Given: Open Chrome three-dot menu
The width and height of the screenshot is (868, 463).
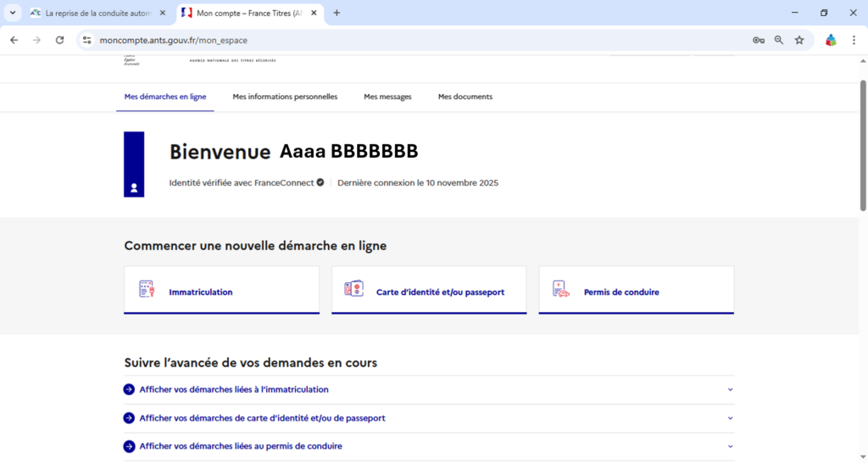Looking at the screenshot, I should click(854, 40).
